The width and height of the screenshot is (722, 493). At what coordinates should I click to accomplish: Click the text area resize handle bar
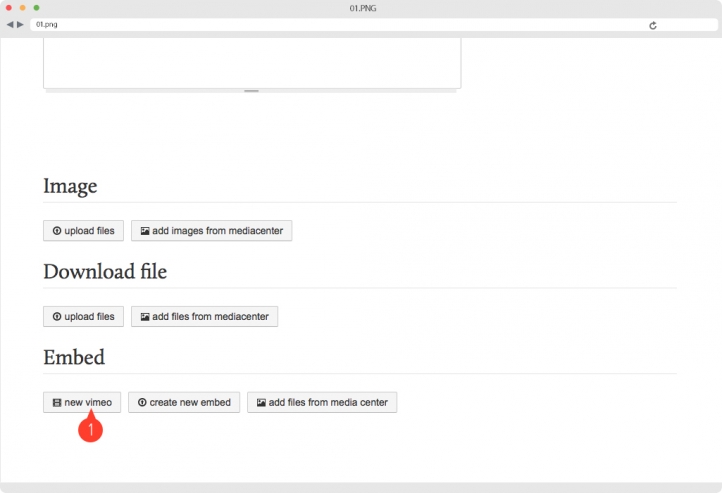(251, 91)
